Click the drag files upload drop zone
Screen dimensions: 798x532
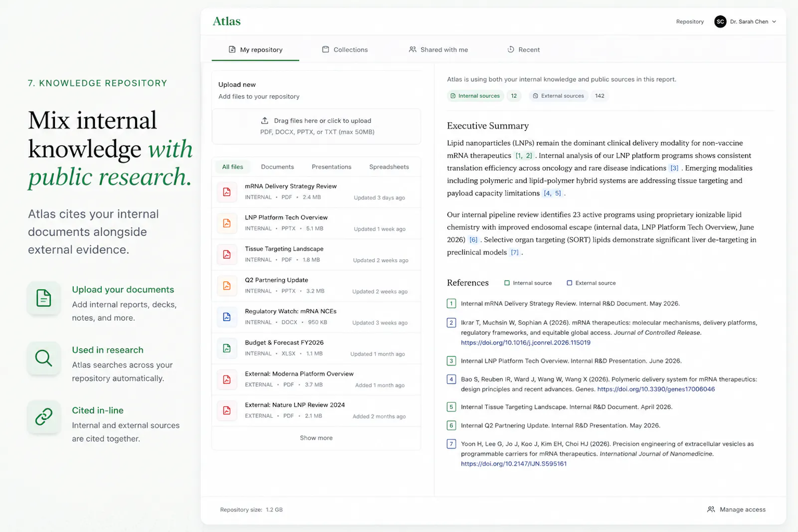(316, 127)
